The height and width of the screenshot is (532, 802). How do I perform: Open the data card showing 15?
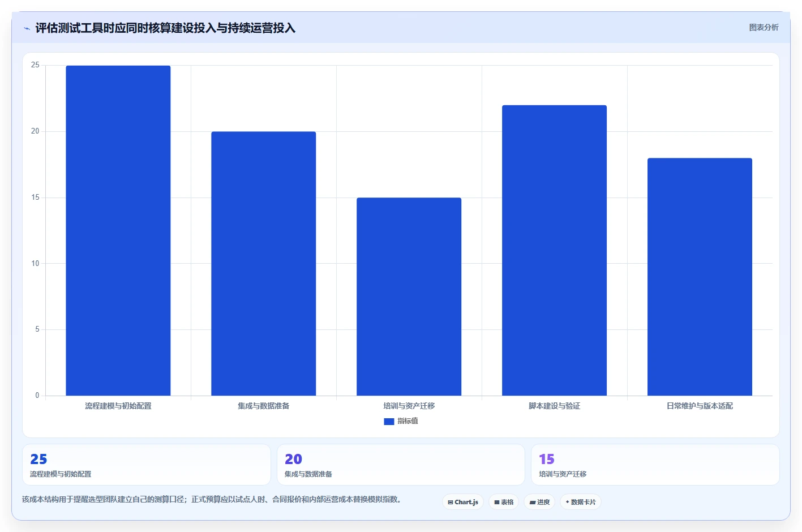pos(655,465)
